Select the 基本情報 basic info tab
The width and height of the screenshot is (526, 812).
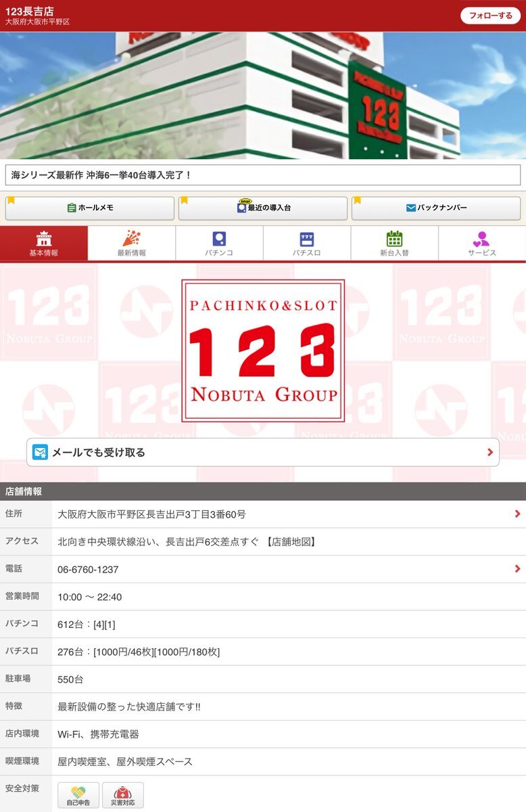[44, 244]
